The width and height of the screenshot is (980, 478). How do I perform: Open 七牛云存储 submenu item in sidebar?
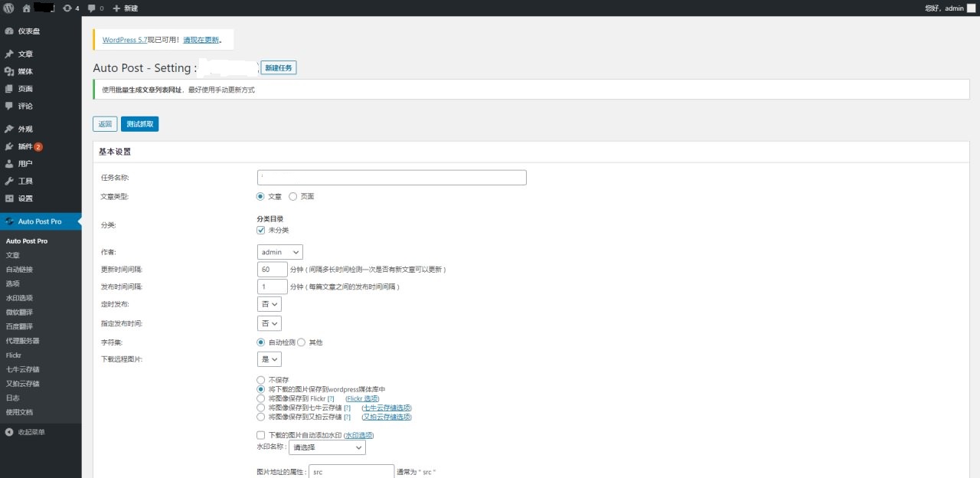[23, 369]
